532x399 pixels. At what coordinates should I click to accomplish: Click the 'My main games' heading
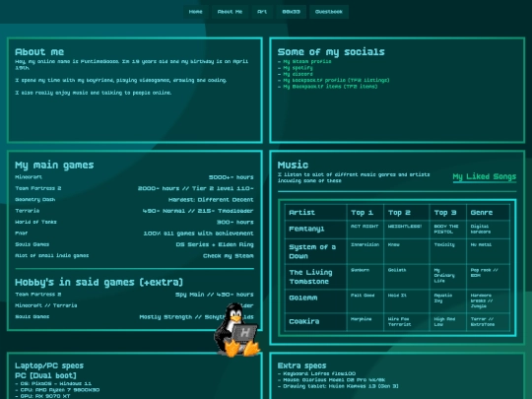click(x=54, y=166)
